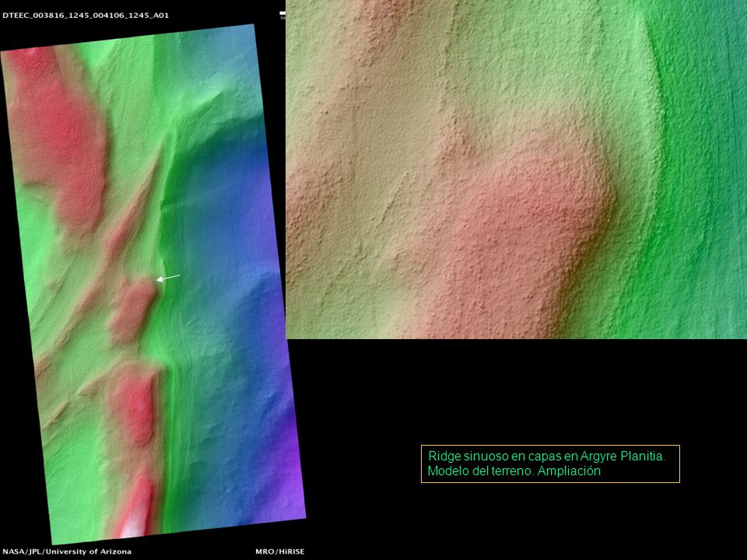Click the NASA/JPL/University of Arizona credit
The image size is (747, 560).
(67, 551)
